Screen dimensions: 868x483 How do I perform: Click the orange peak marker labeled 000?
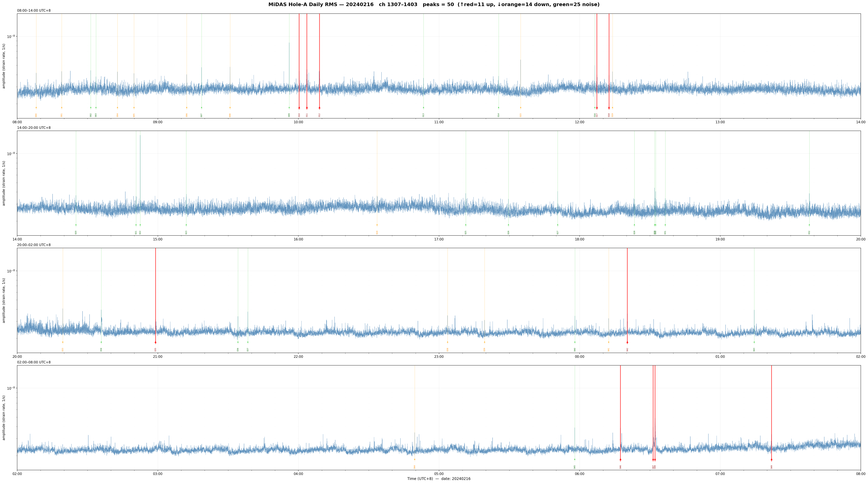coord(36,108)
